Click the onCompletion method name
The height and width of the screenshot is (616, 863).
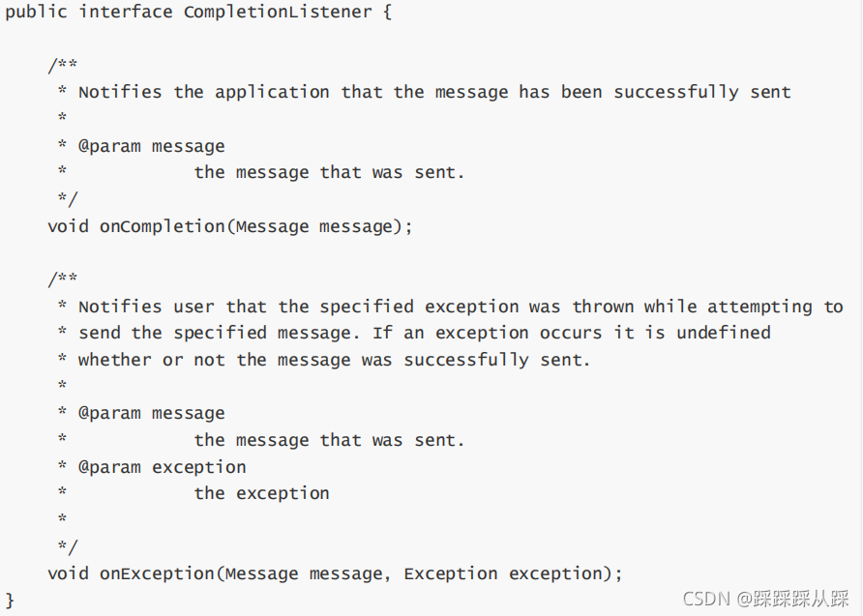point(163,227)
